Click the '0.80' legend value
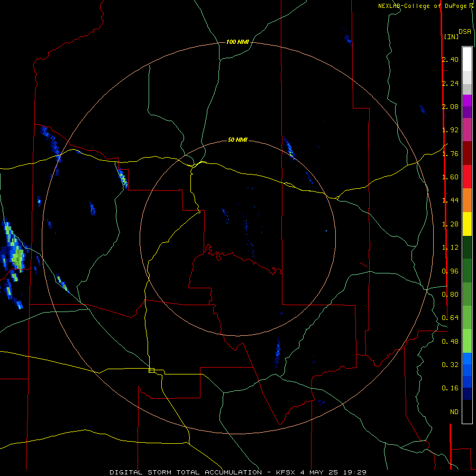Viewport: 476px width, 476px height. click(450, 295)
